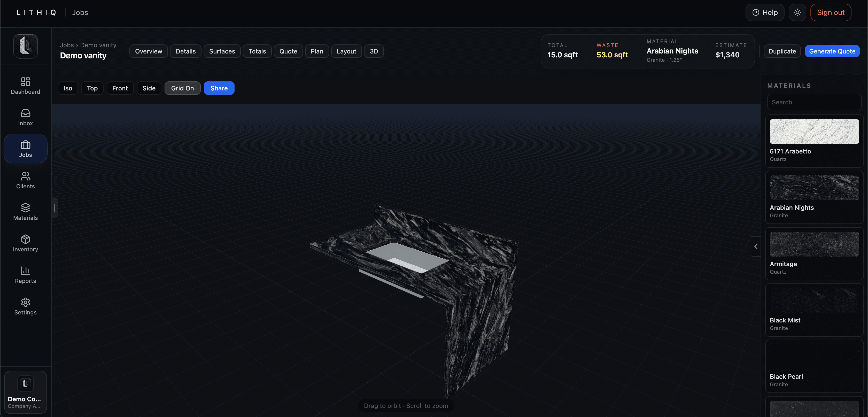Image resolution: width=868 pixels, height=417 pixels.
Task: Open the Help button
Action: (x=765, y=12)
